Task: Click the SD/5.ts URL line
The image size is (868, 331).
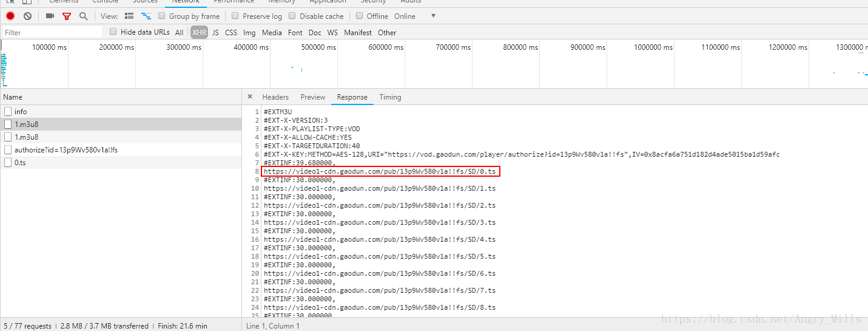Action: point(380,257)
